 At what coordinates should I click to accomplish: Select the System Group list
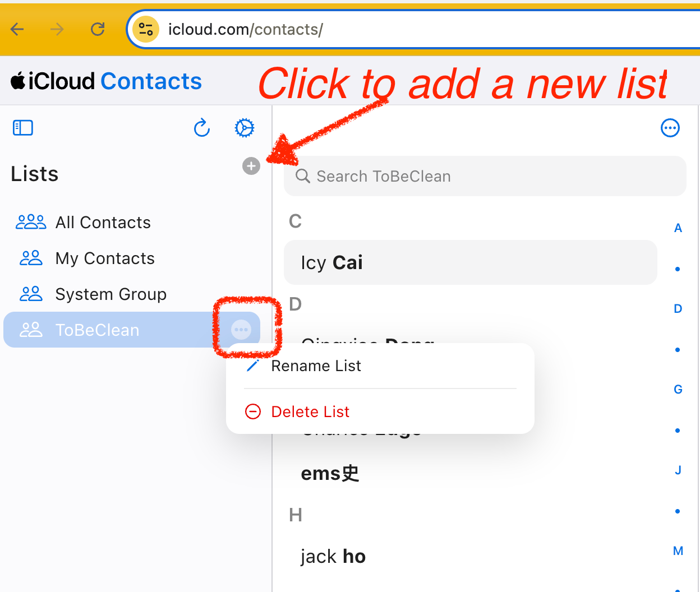(132, 294)
